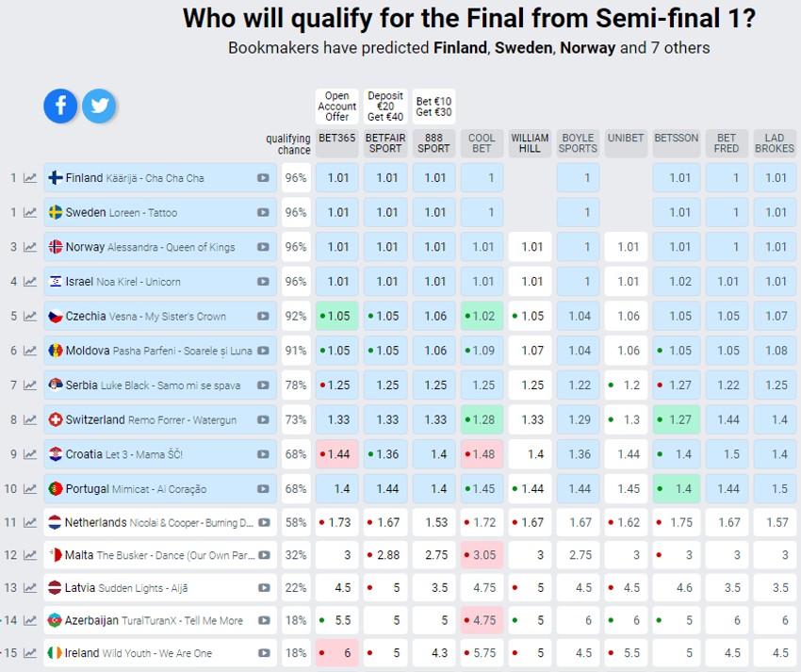Play the video for Switzerland's Watergun
The image size is (801, 672).
[263, 420]
